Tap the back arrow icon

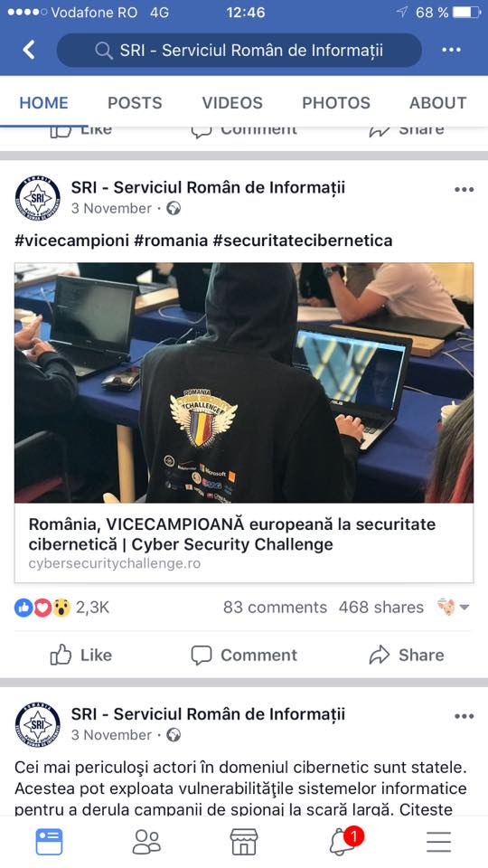29,50
